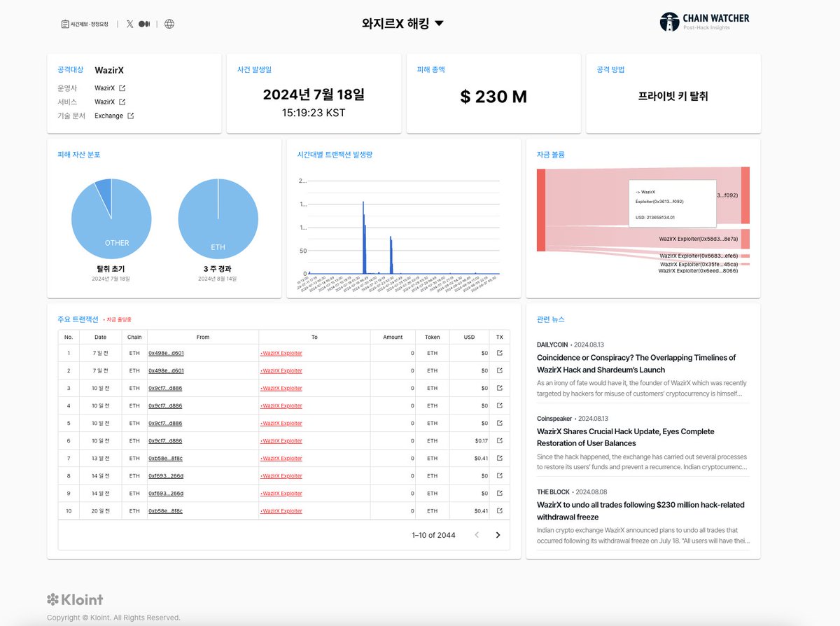Click From address 0xb58e...8f8c in row 7
This screenshot has height=626, width=840.
coord(165,458)
